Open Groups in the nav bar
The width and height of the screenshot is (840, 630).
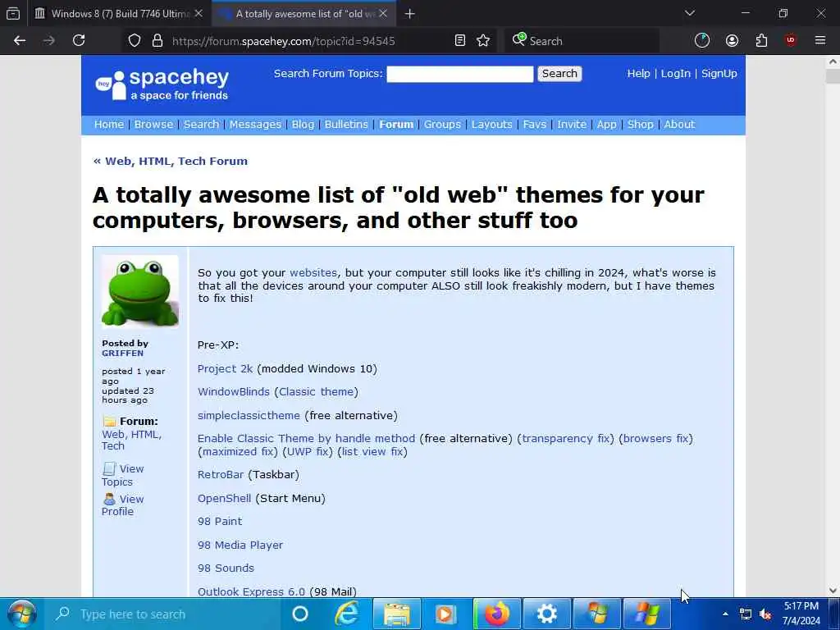(442, 125)
